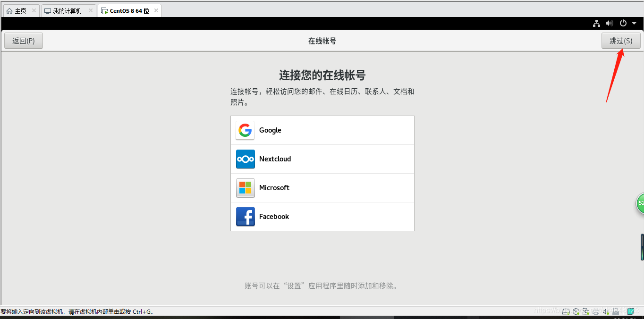Click the Google logo icon
Image resolution: width=644 pixels, height=319 pixels.
pos(245,130)
